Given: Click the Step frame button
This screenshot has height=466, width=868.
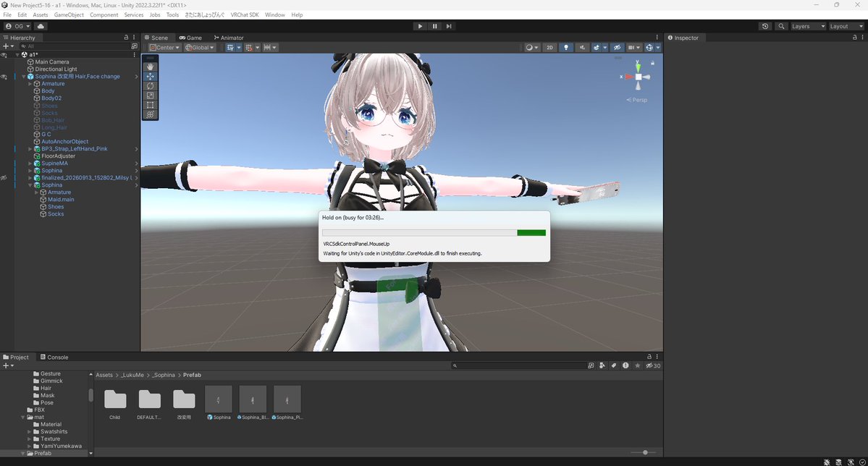Looking at the screenshot, I should 449,26.
